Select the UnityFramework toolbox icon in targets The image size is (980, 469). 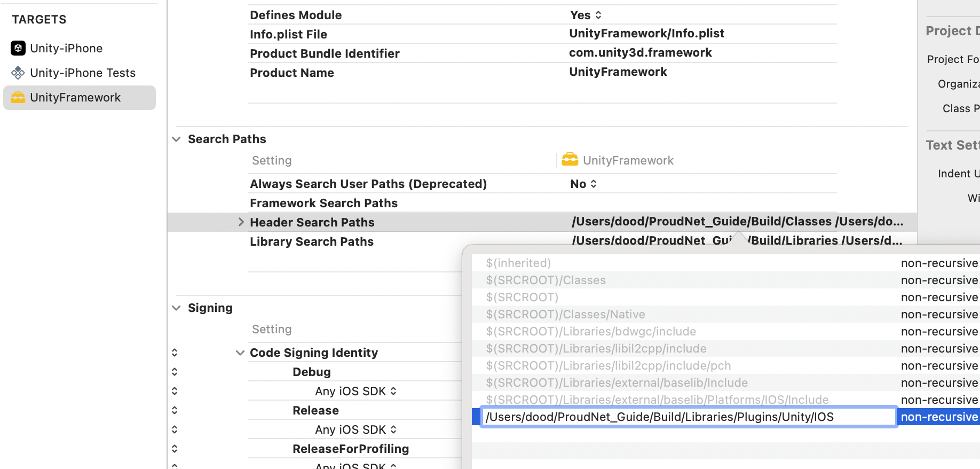pyautogui.click(x=18, y=97)
